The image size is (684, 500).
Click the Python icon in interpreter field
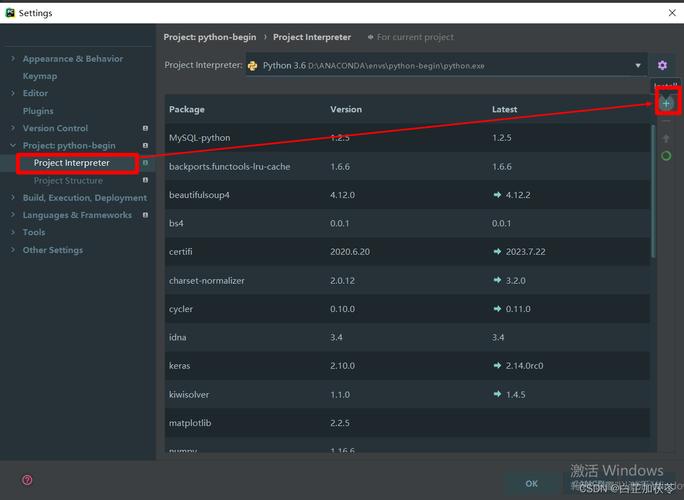(253, 66)
